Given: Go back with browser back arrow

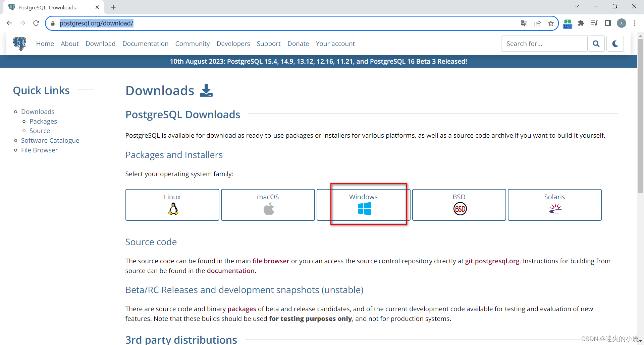Looking at the screenshot, I should pos(9,23).
